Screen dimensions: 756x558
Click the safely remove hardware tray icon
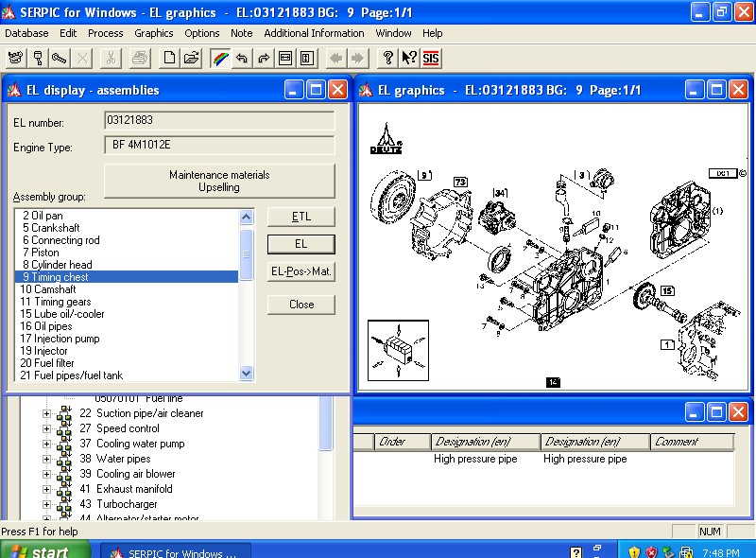[x=669, y=551]
